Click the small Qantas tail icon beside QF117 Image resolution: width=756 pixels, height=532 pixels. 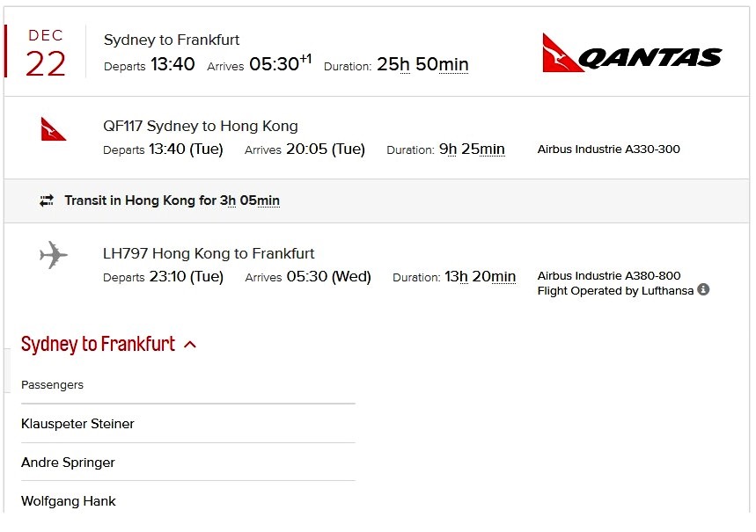tap(53, 129)
